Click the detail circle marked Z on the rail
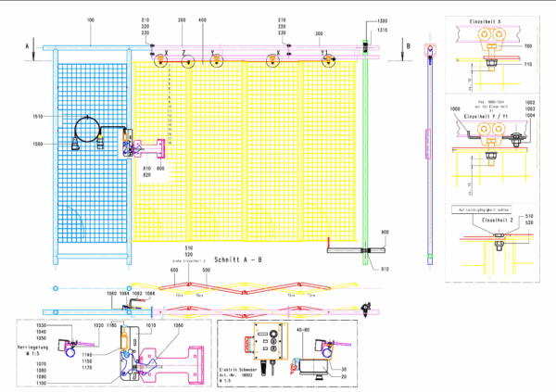The width and height of the screenshot is (556, 392). coord(189,63)
